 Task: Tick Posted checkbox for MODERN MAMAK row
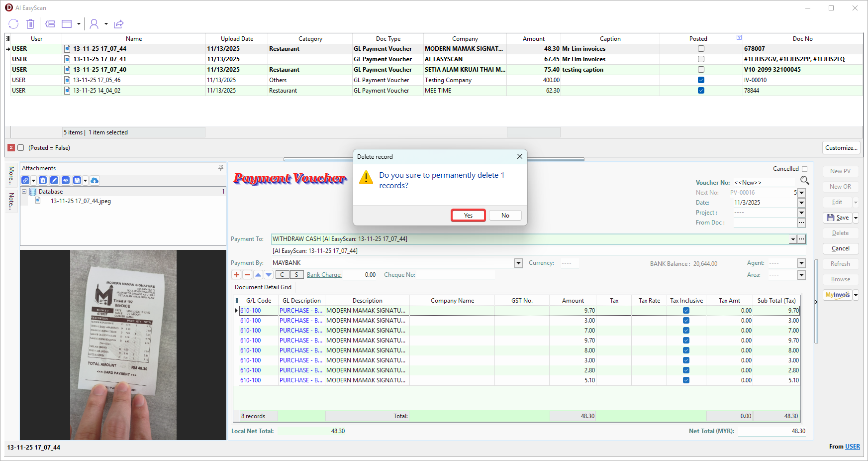pos(701,49)
